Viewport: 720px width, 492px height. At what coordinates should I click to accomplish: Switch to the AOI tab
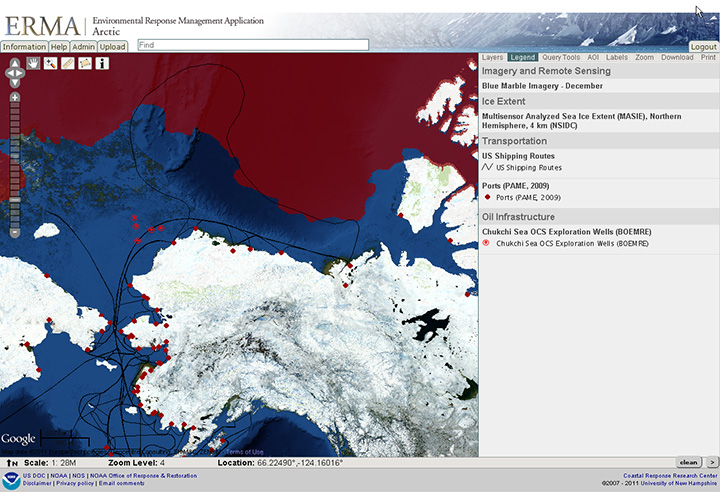593,57
